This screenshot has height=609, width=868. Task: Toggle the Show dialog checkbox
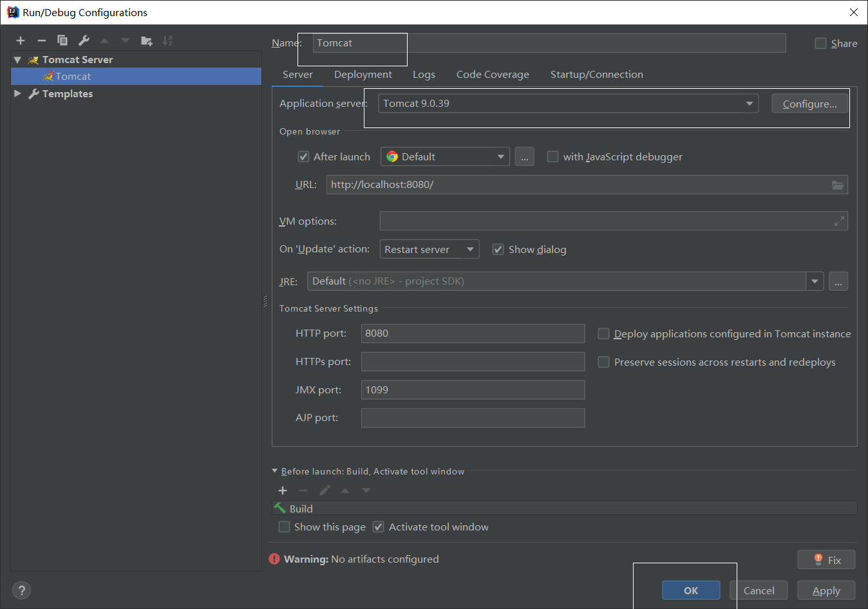[498, 249]
